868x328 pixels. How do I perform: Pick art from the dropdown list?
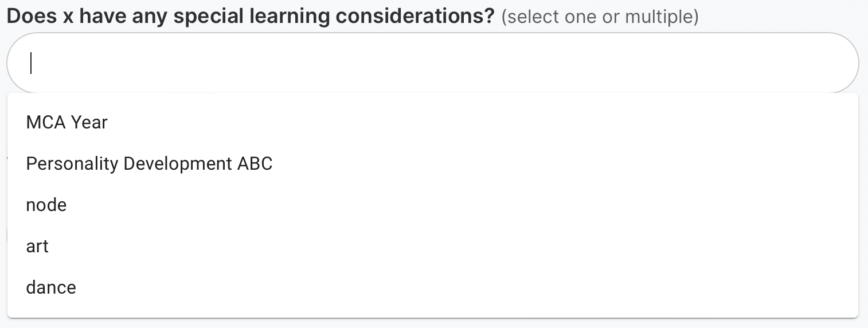coord(37,247)
